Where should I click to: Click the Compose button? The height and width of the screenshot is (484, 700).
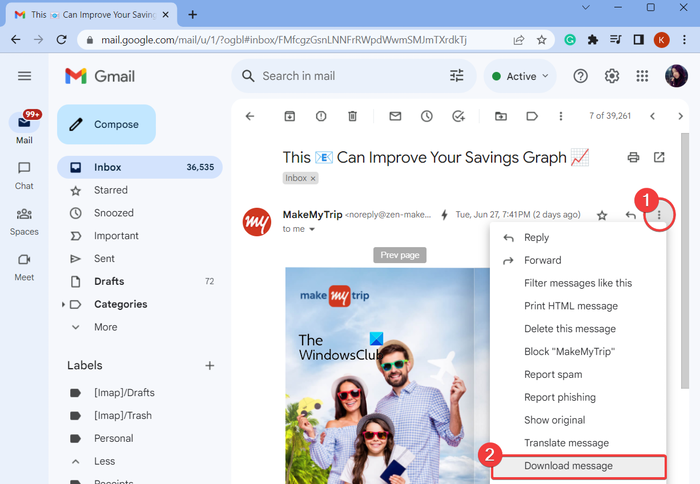(x=106, y=124)
